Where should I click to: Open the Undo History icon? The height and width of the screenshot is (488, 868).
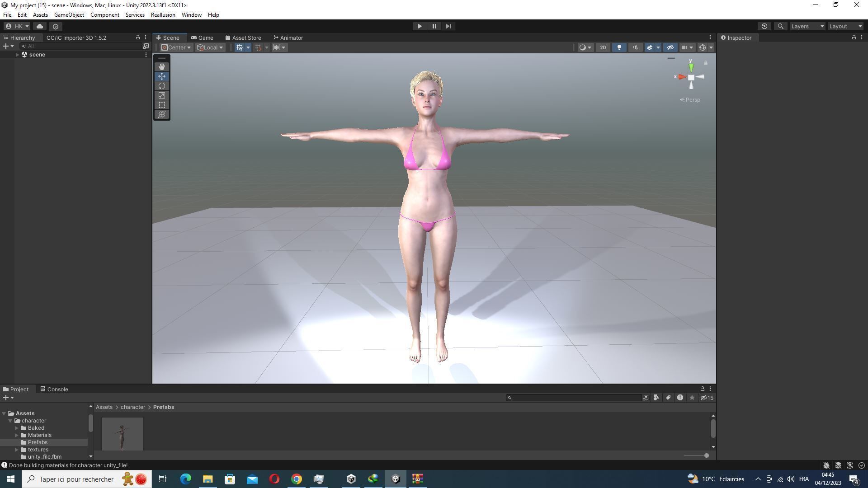pyautogui.click(x=764, y=26)
